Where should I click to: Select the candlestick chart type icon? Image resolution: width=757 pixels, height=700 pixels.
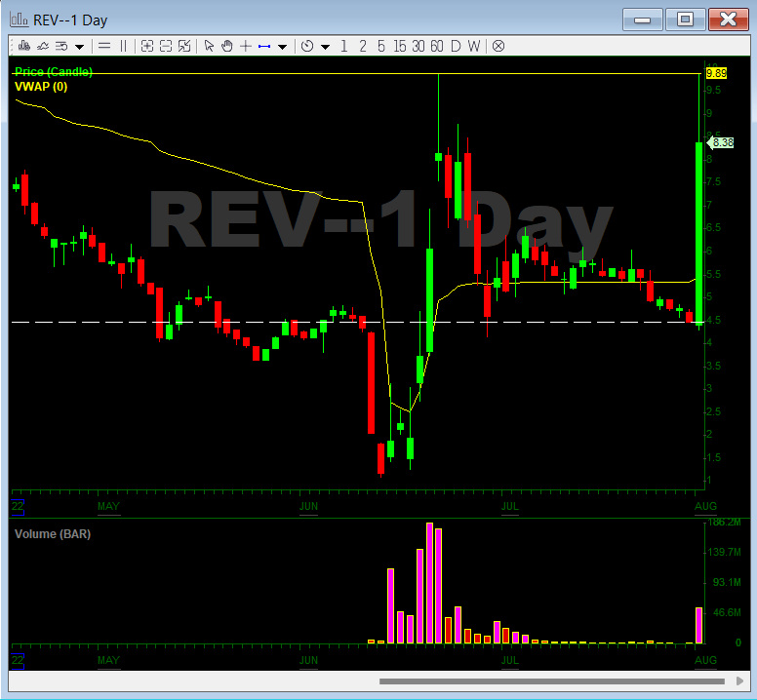coord(24,47)
